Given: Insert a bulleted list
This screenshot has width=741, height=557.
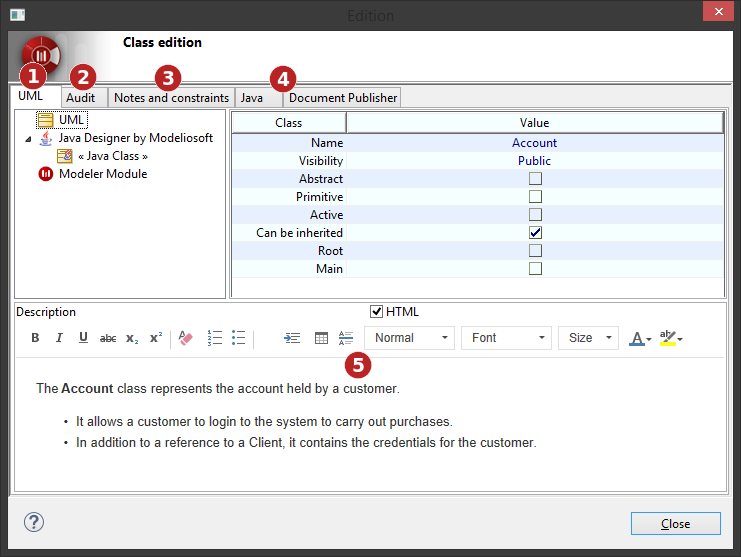Looking at the screenshot, I should point(239,338).
